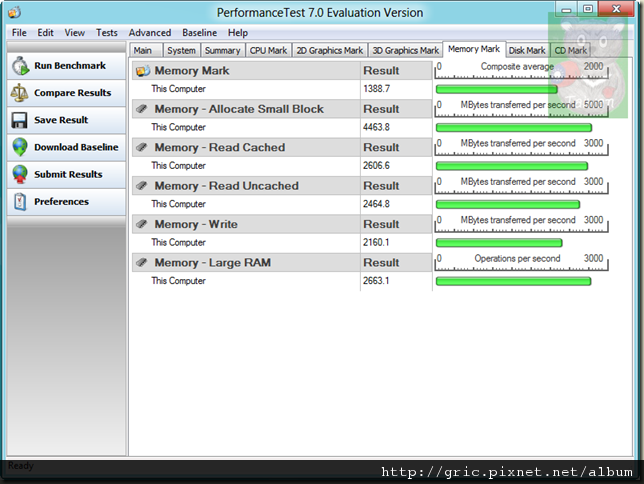The image size is (644, 484).
Task: Open the Advanced menu
Action: pyautogui.click(x=150, y=32)
